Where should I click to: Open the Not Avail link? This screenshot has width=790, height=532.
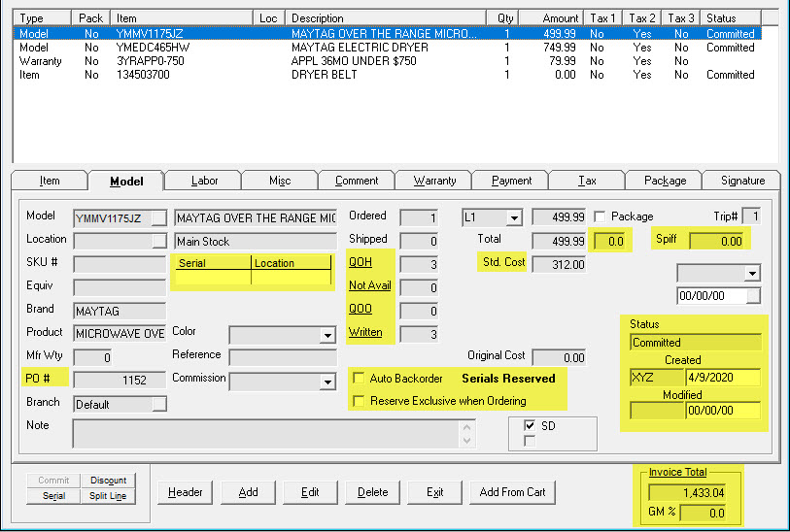(370, 285)
